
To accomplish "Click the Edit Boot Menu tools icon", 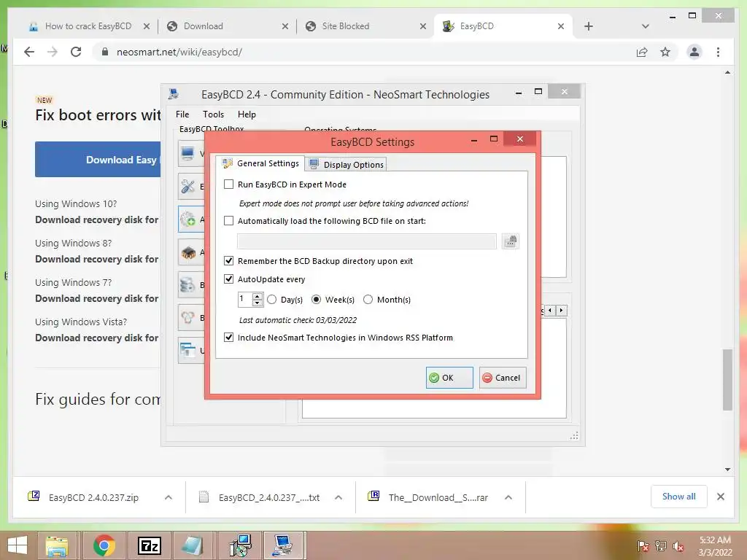I will tap(187, 186).
